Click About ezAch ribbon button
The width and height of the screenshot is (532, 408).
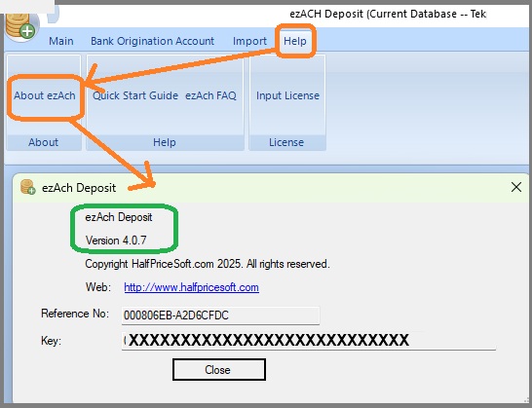click(x=45, y=95)
